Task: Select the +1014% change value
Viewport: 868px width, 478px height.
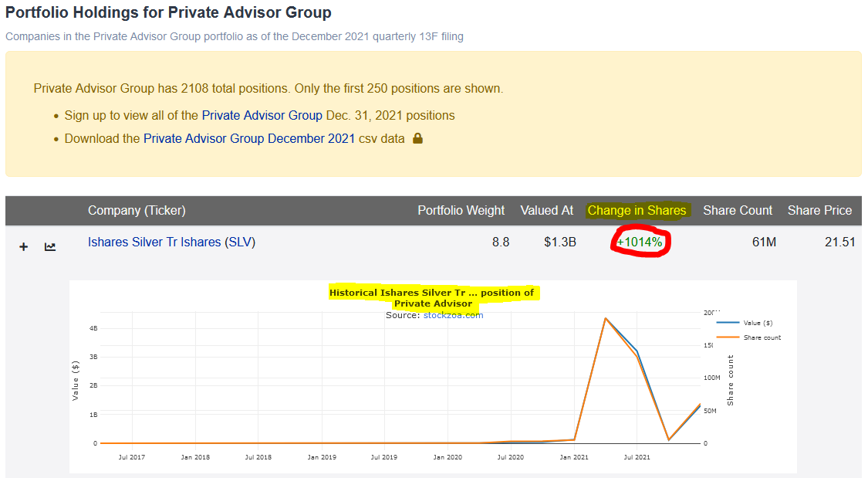Action: pos(640,242)
